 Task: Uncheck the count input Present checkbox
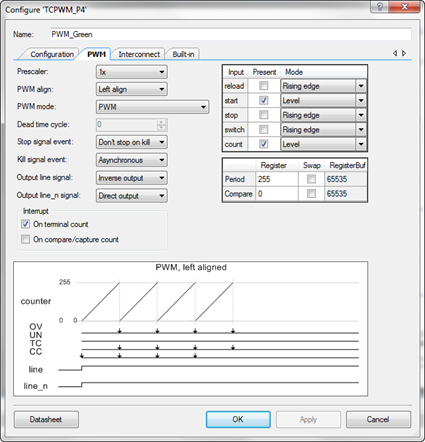click(264, 144)
